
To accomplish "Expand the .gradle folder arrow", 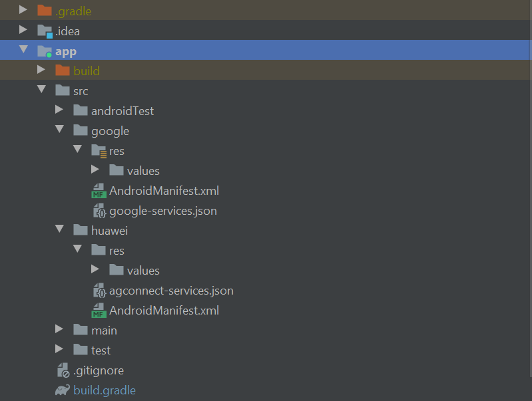I will tap(23, 9).
